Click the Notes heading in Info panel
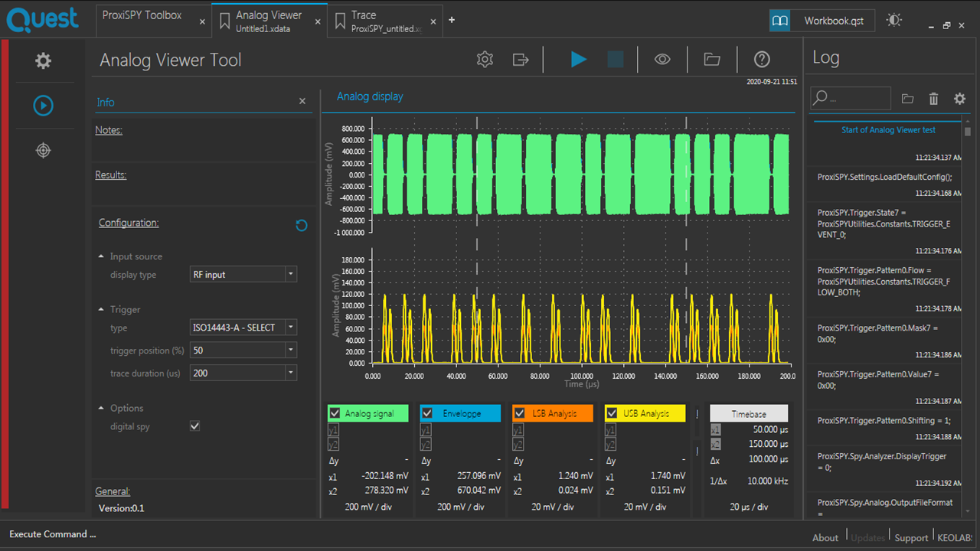Screen dimensions: 980x551 109,130
